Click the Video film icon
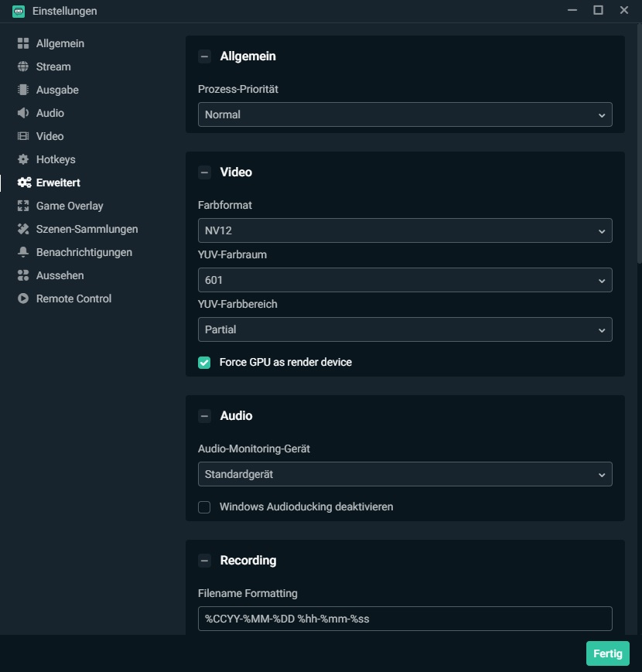The image size is (642, 672). click(x=23, y=136)
